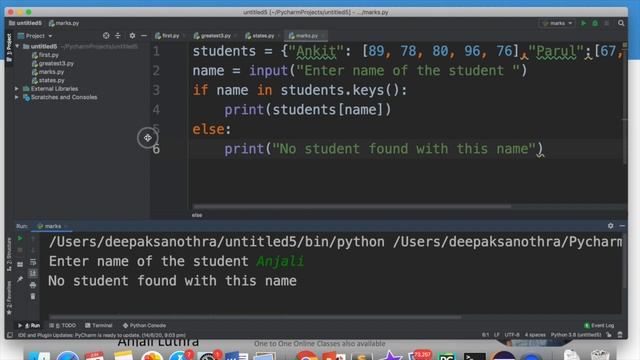This screenshot has height=360, width=640.
Task: Click the 6:1 cursor position indicator
Action: (x=485, y=335)
